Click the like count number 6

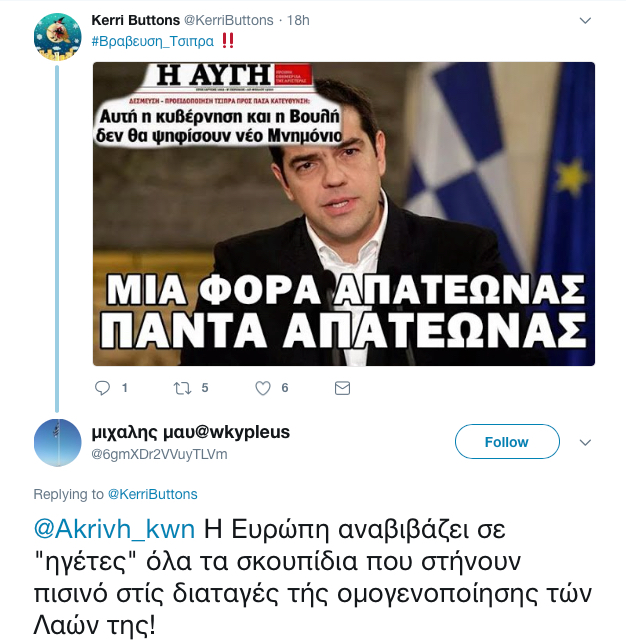click(x=285, y=388)
